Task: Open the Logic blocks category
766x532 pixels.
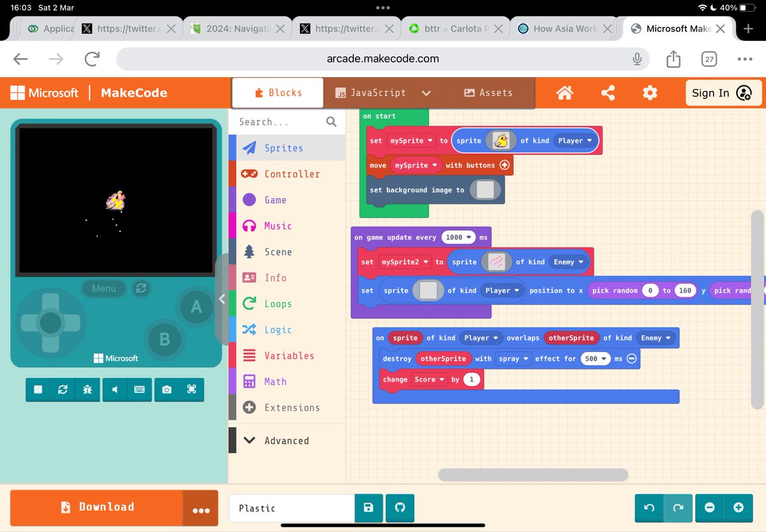Action: pyautogui.click(x=287, y=330)
